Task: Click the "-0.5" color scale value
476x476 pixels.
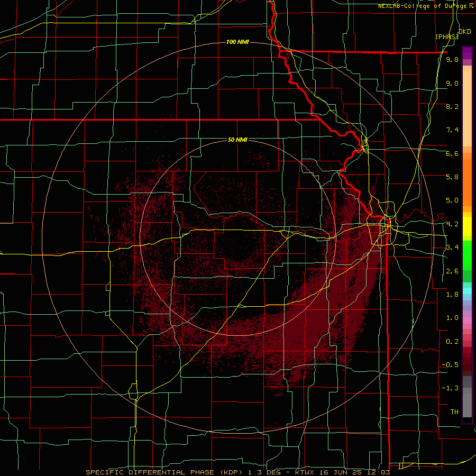Action: 450,365
